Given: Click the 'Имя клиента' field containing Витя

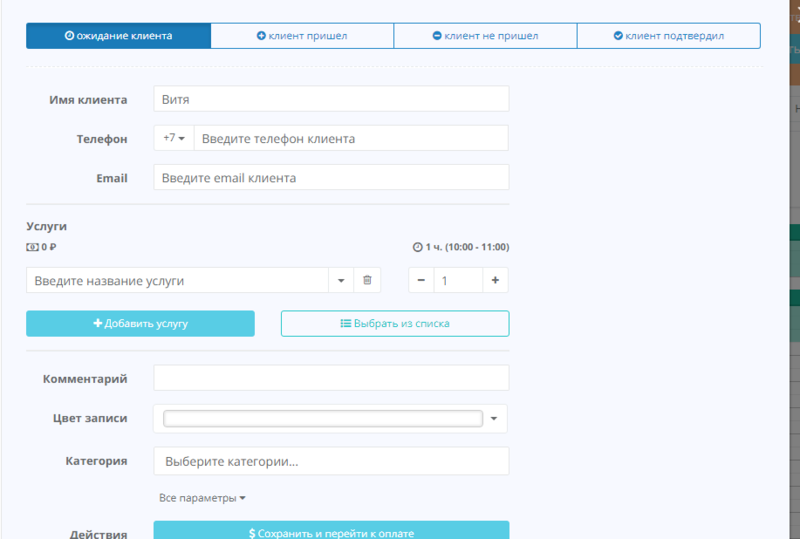Looking at the screenshot, I should [331, 99].
